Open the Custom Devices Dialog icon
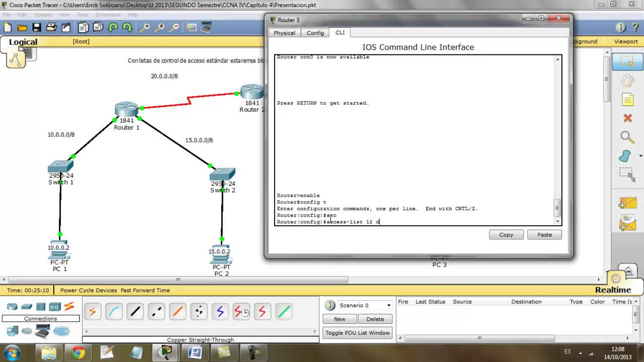 [x=206, y=28]
